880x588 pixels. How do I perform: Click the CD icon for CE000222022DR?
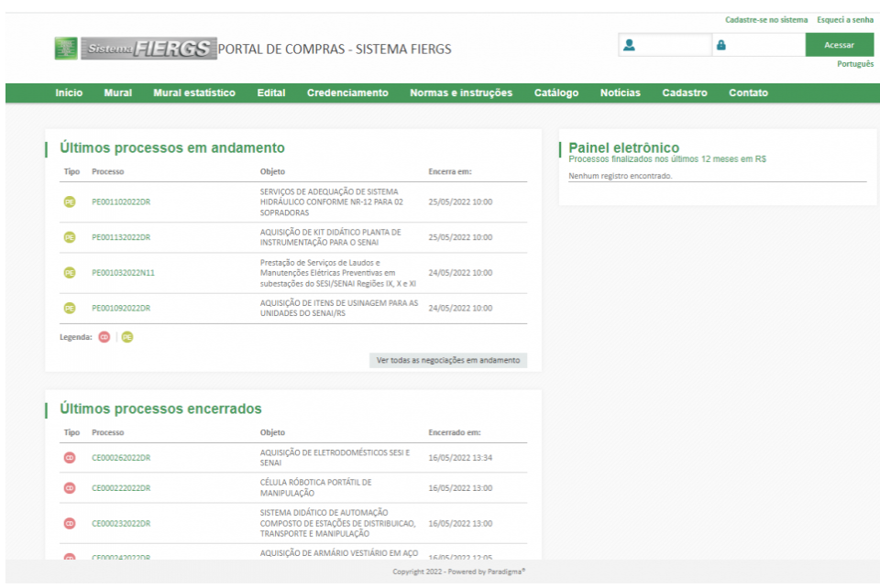click(x=70, y=487)
